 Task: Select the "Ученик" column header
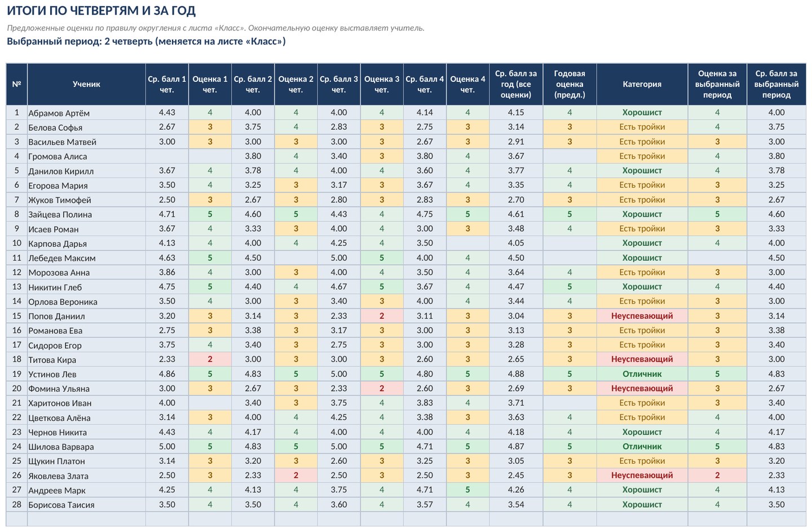(x=86, y=84)
